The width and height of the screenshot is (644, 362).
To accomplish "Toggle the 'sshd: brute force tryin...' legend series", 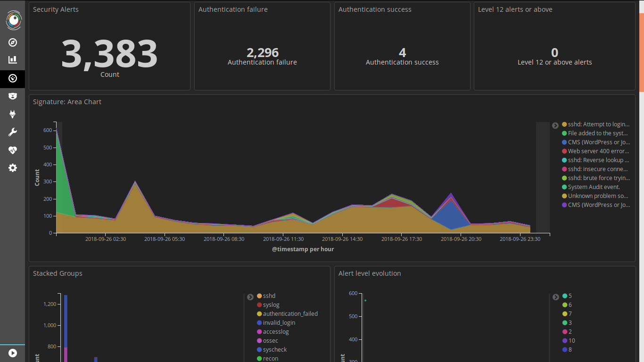I will 596,178.
